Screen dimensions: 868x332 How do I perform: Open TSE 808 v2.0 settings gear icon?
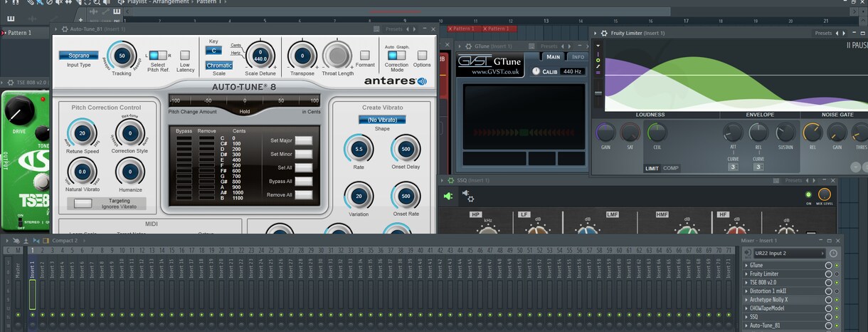coord(10,83)
